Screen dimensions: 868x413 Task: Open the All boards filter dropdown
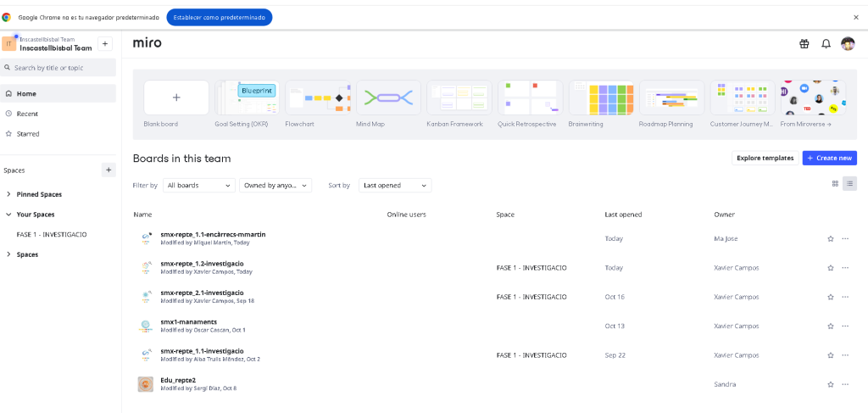200,185
